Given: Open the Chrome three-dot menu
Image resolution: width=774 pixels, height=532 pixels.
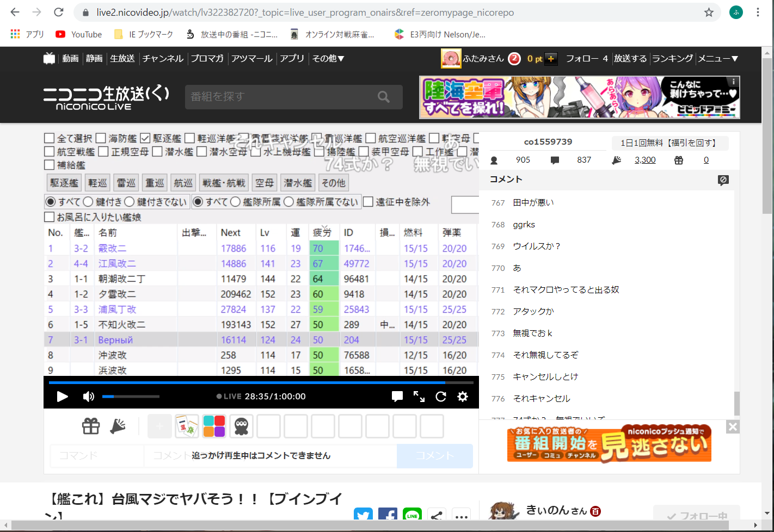Looking at the screenshot, I should [x=758, y=12].
